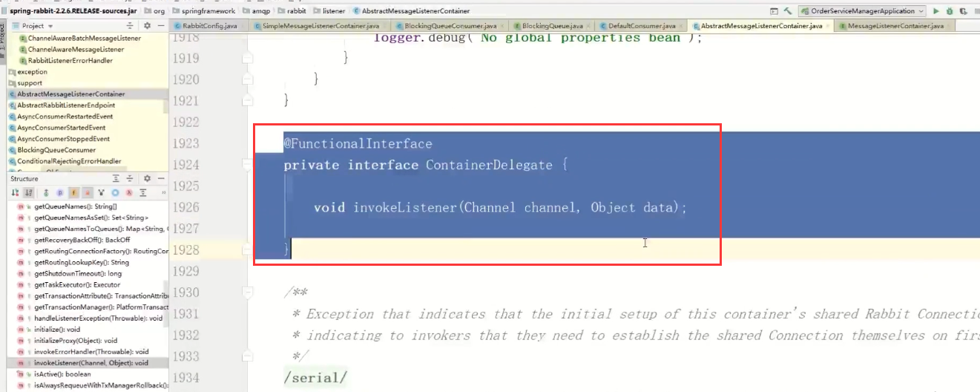Toggle show anonymous classes in Structure toolbar

[x=115, y=193]
